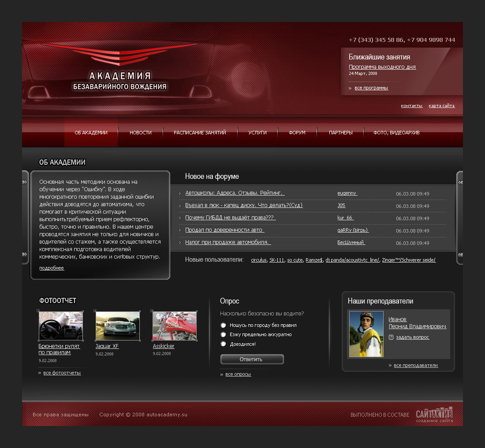Click the arrow marker before "Налог при продаже автомобиля"

(x=180, y=243)
